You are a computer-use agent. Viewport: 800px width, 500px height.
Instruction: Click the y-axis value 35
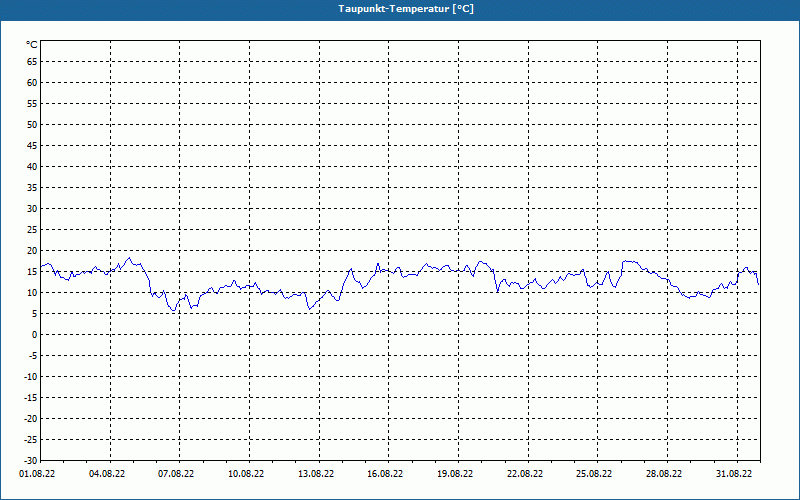point(32,188)
